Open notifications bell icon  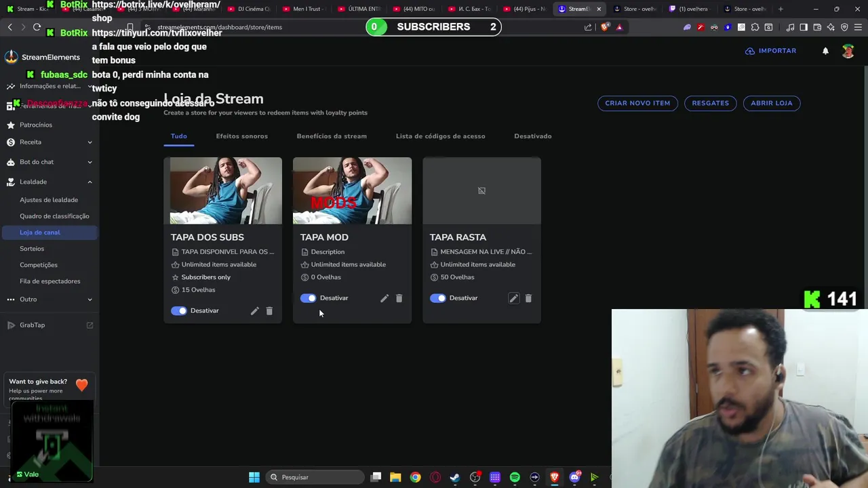[825, 51]
